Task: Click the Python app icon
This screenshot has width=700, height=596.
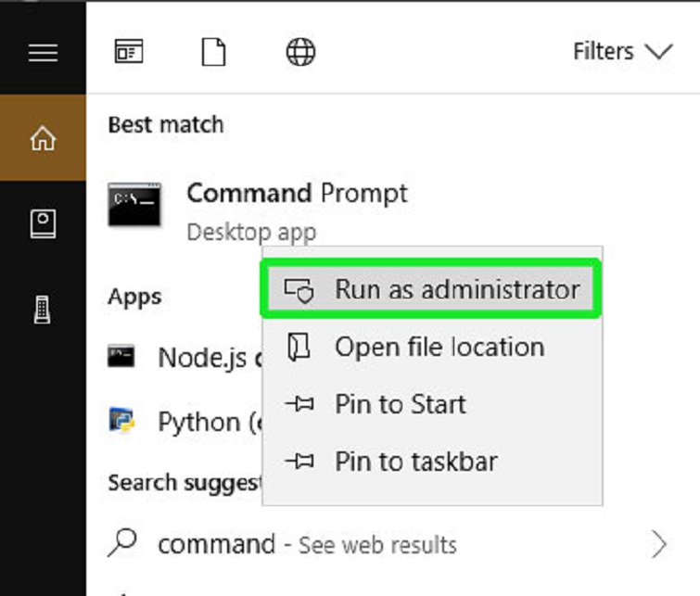Action: [121, 422]
